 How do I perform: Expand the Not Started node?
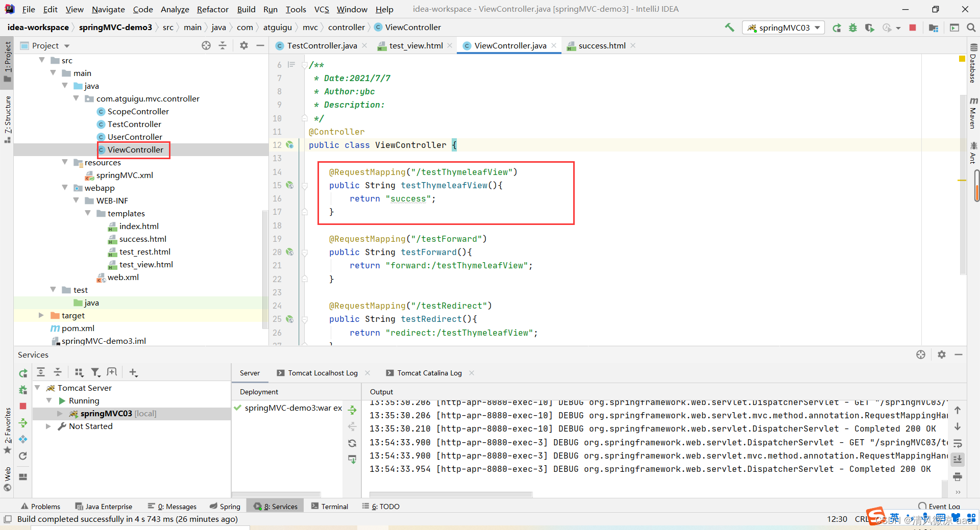(48, 426)
